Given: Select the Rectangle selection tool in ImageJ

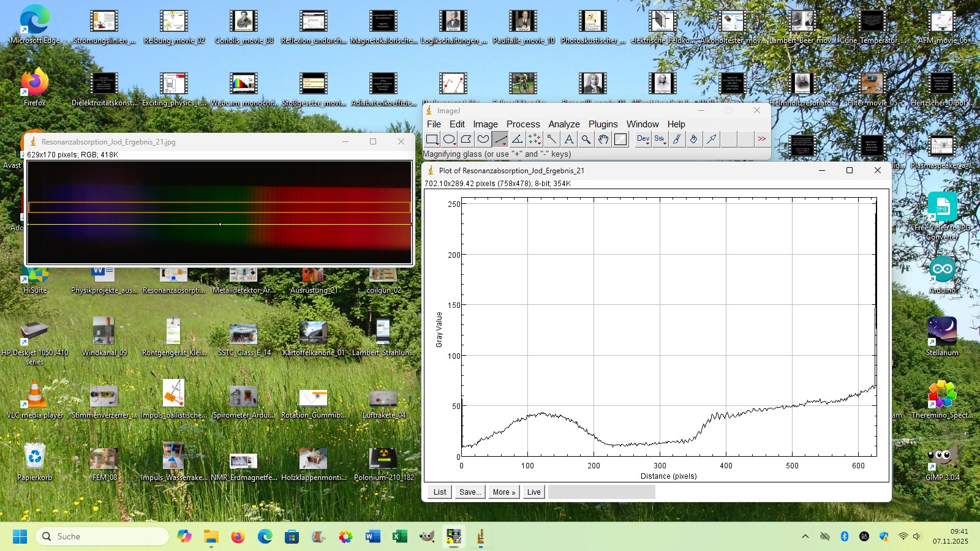Looking at the screenshot, I should coord(432,140).
